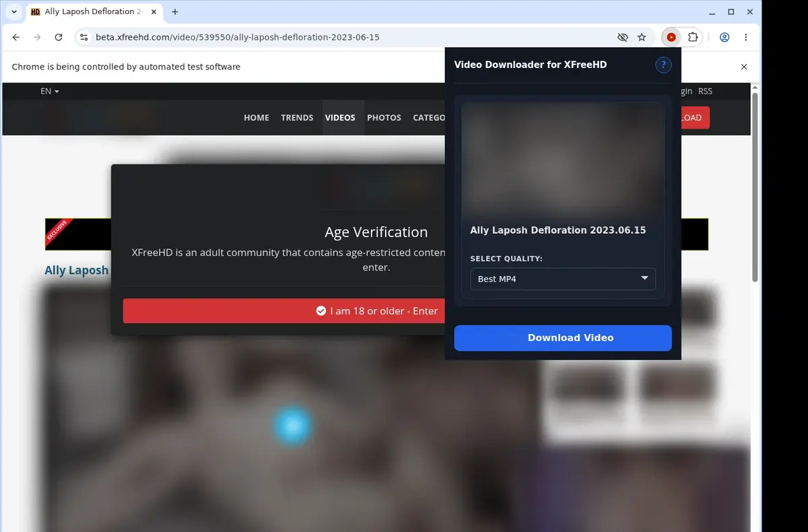Open the tab search chevron dropdown
This screenshot has height=532, width=808.
pos(14,12)
